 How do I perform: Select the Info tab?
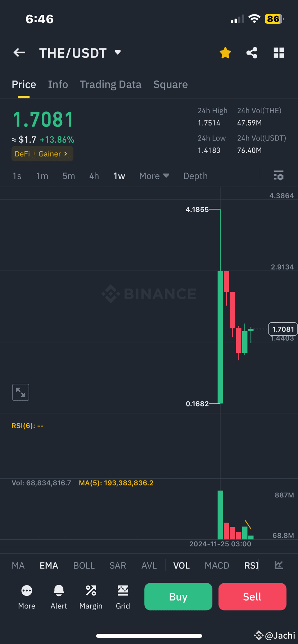coord(58,84)
